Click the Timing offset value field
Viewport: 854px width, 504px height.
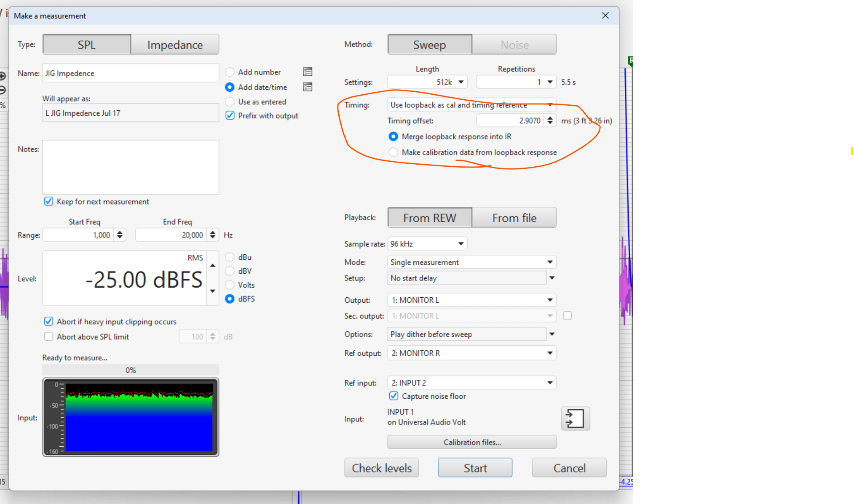[510, 120]
